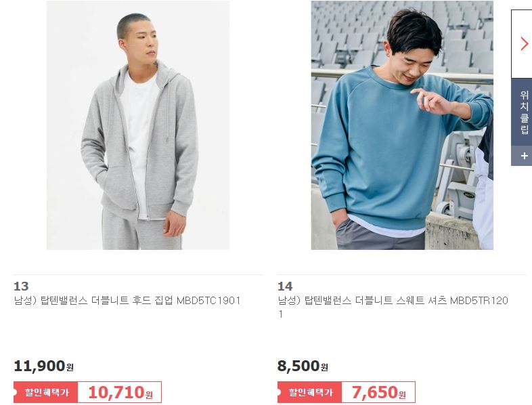Select the 7,650원 discounted price
532x405 pixels.
click(379, 392)
